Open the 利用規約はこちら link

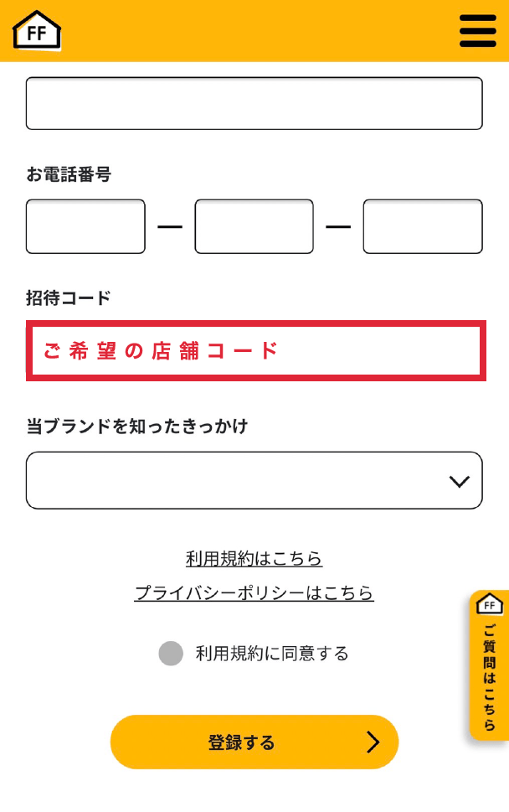254,558
